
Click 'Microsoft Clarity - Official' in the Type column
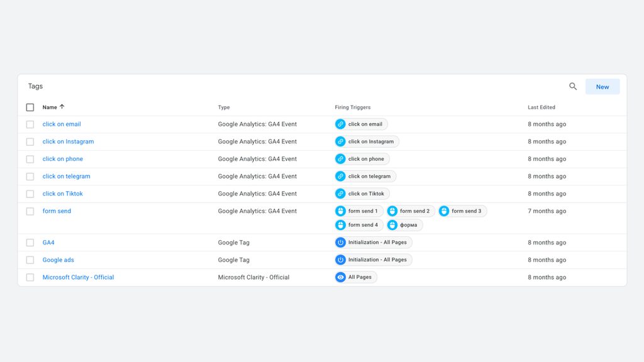pyautogui.click(x=253, y=277)
